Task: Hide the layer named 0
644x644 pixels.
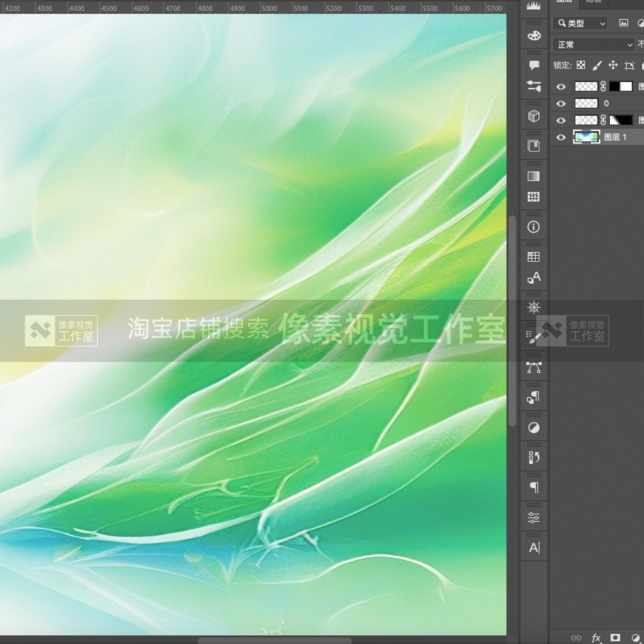Action: point(561,103)
